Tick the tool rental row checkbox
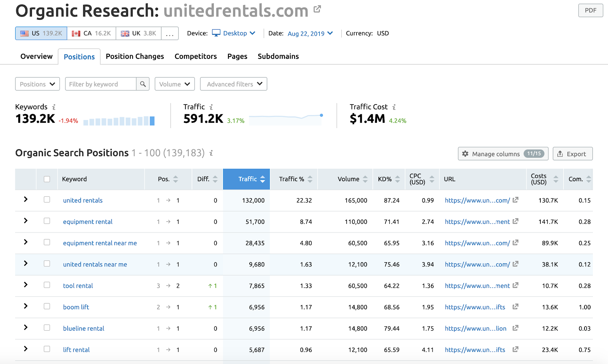 [47, 285]
